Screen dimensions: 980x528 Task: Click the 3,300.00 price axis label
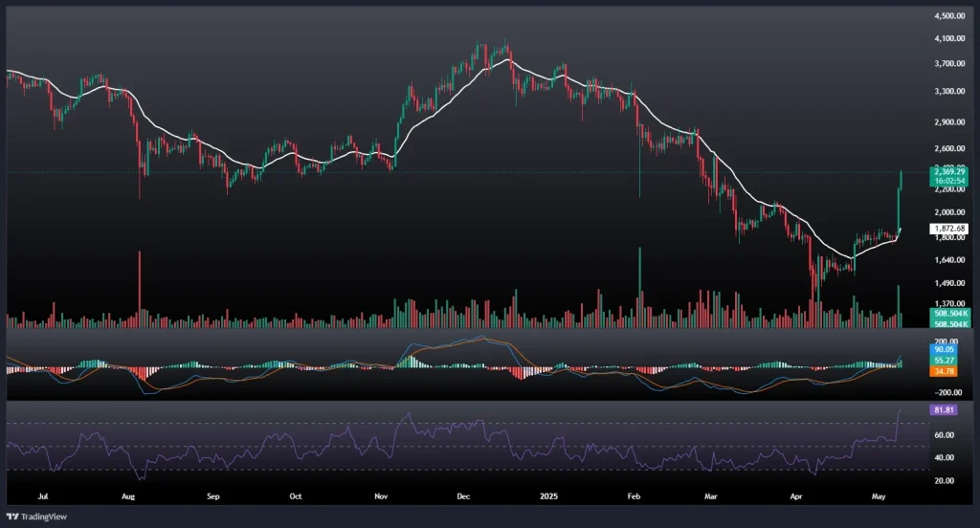pos(948,92)
